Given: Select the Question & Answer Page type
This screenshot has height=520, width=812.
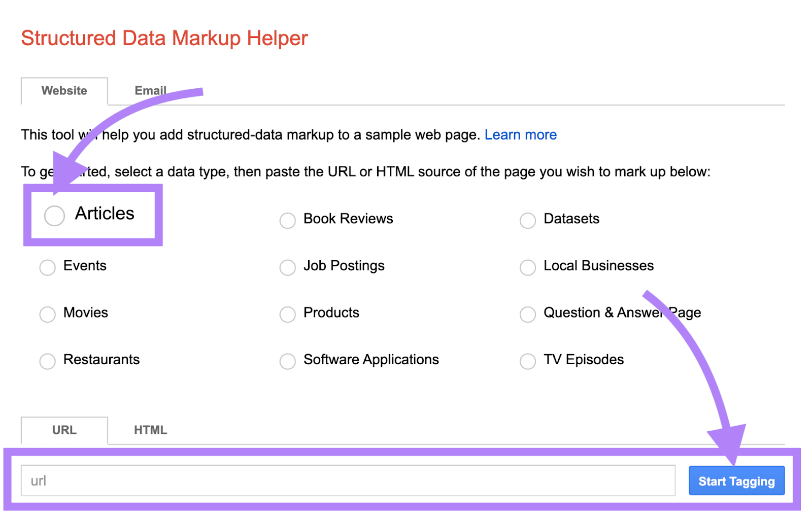Looking at the screenshot, I should (x=527, y=315).
